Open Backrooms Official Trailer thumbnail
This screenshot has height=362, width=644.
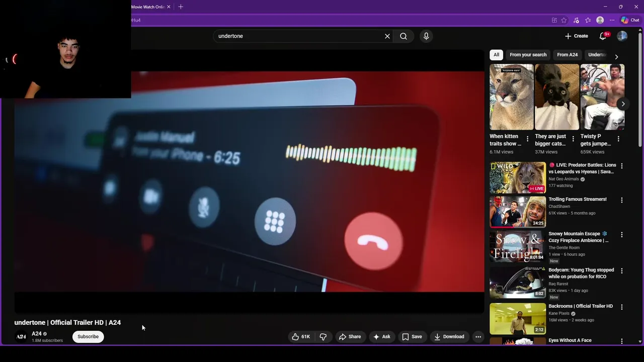pos(518,319)
